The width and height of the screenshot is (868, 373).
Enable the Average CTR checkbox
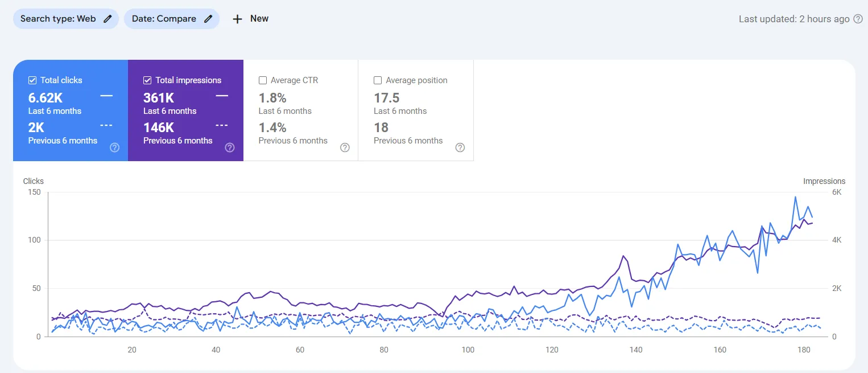(x=263, y=80)
